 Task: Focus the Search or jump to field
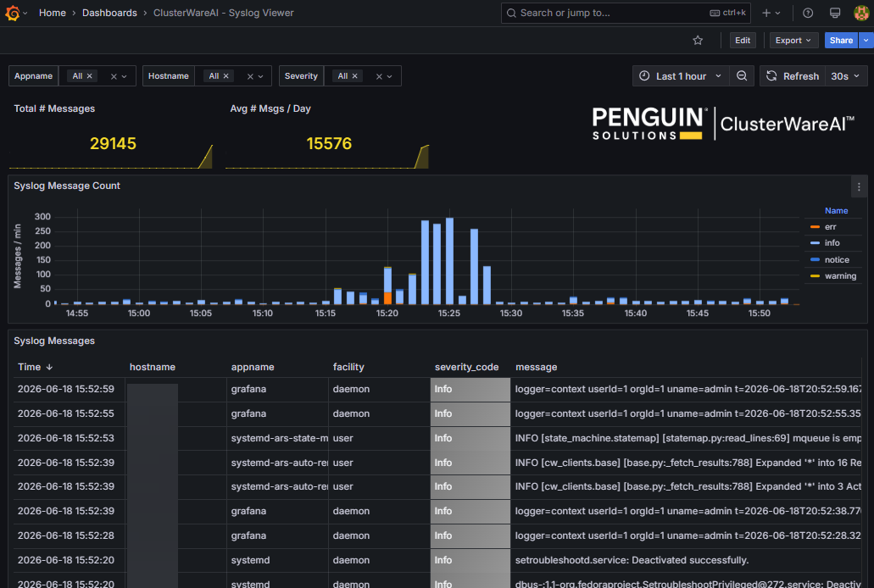pos(626,13)
